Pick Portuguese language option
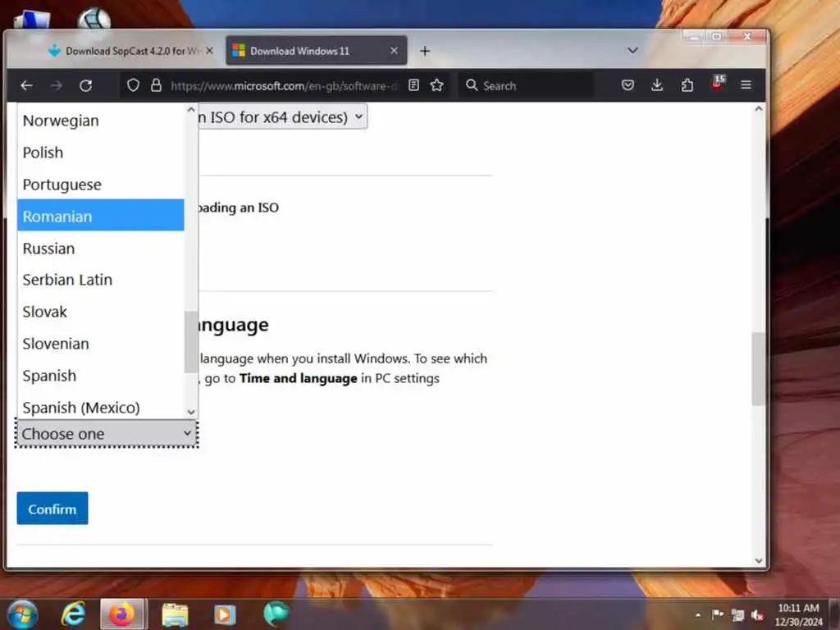Image resolution: width=840 pixels, height=630 pixels. point(101,185)
